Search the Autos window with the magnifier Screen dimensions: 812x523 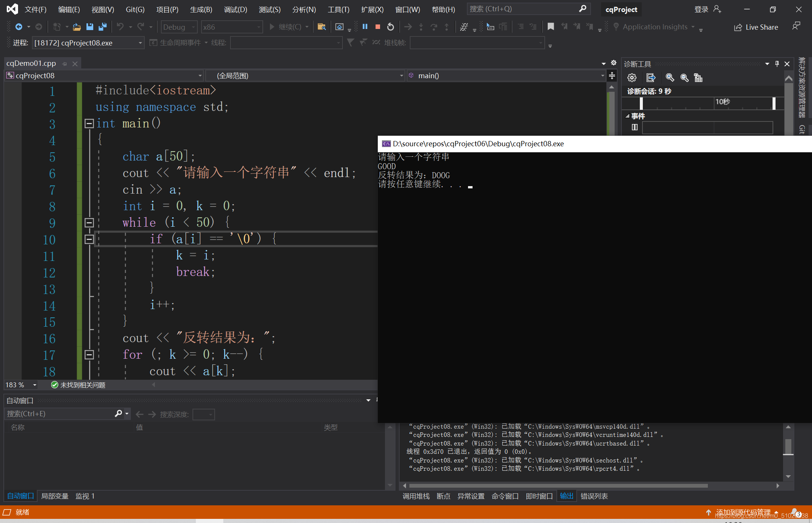coord(118,414)
